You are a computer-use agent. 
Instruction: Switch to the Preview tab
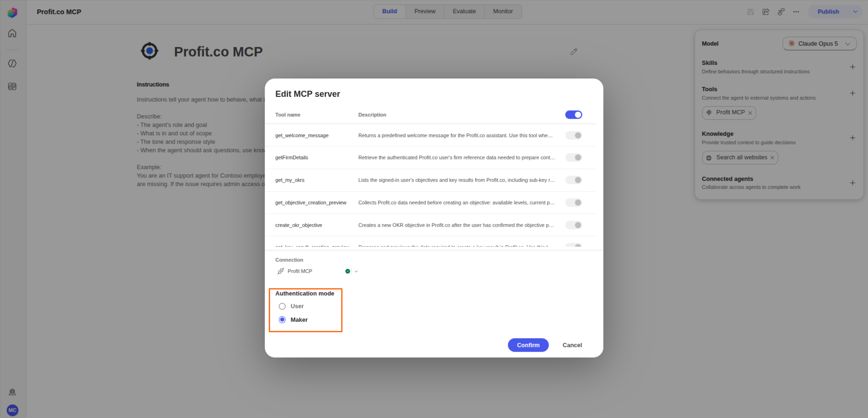coord(425,11)
